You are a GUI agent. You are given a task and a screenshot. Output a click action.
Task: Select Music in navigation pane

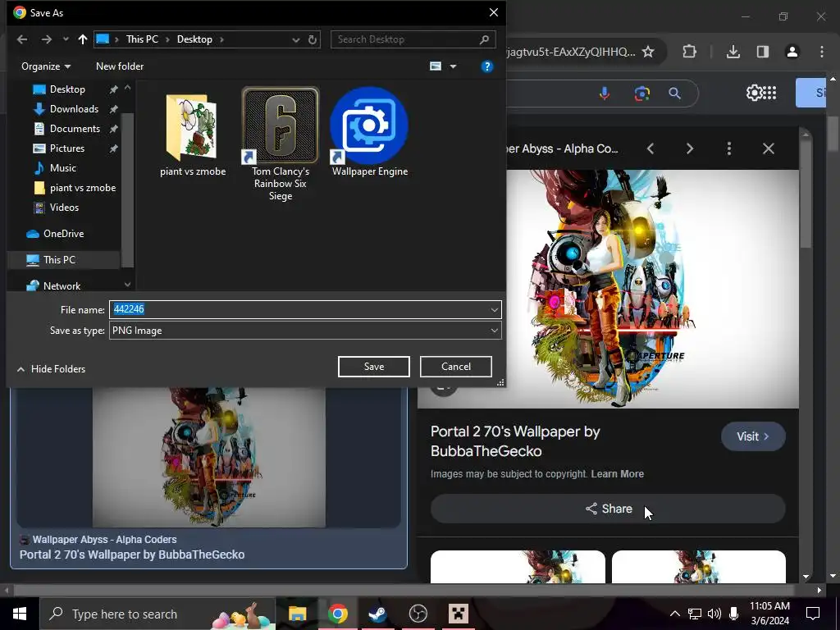click(62, 168)
